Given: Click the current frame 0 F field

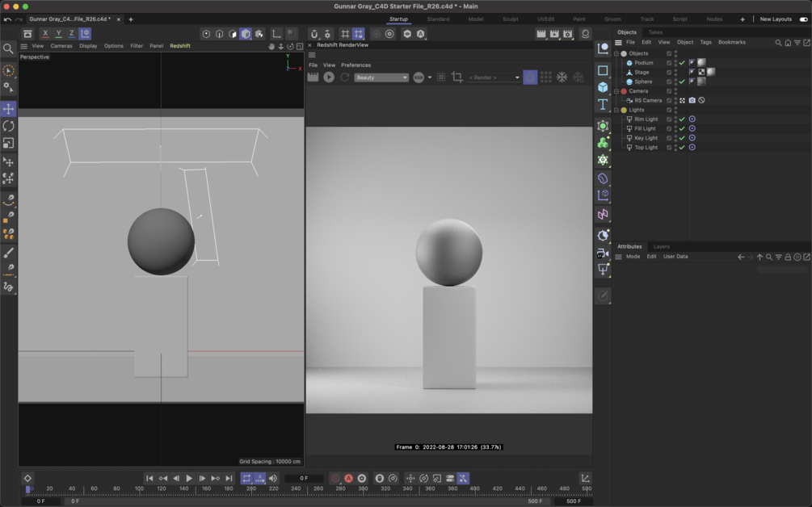Looking at the screenshot, I should [304, 478].
